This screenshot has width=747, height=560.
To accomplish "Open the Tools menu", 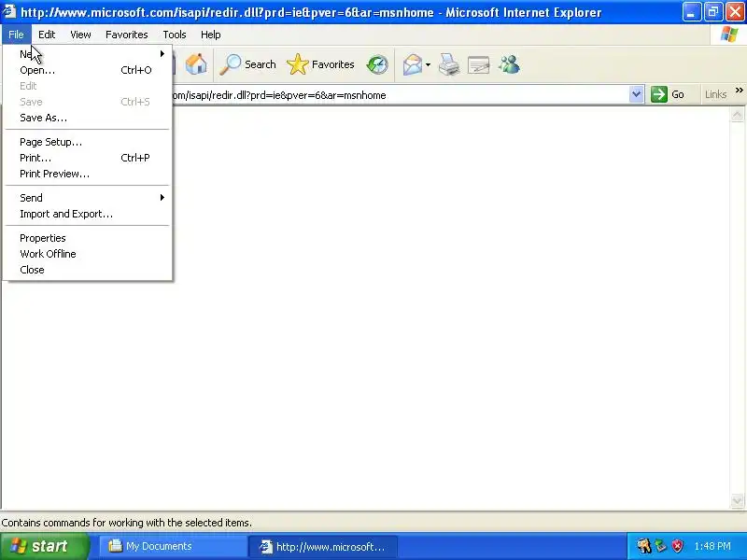I will click(x=175, y=35).
